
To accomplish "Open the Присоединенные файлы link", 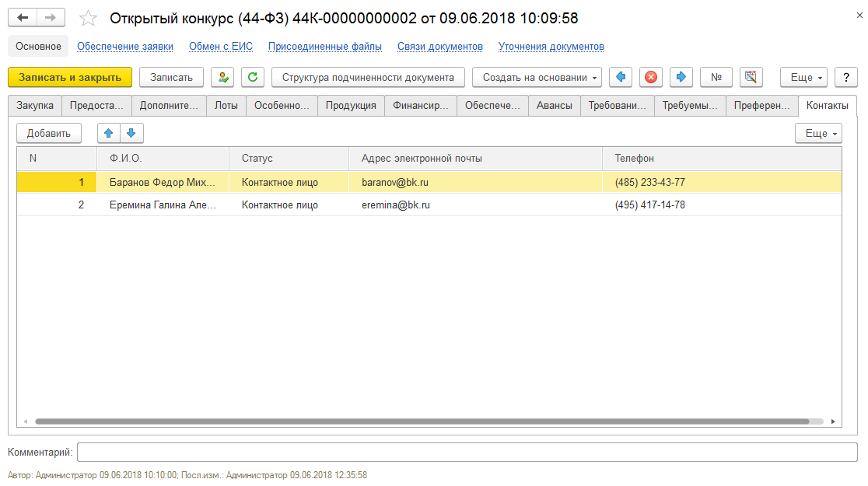I will [325, 47].
